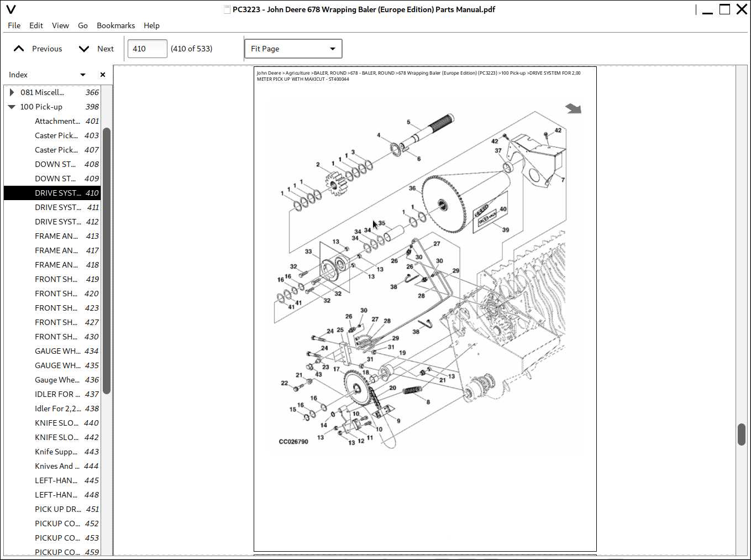
Task: Open DRIVE SYST... entry on page 412
Action: point(52,222)
